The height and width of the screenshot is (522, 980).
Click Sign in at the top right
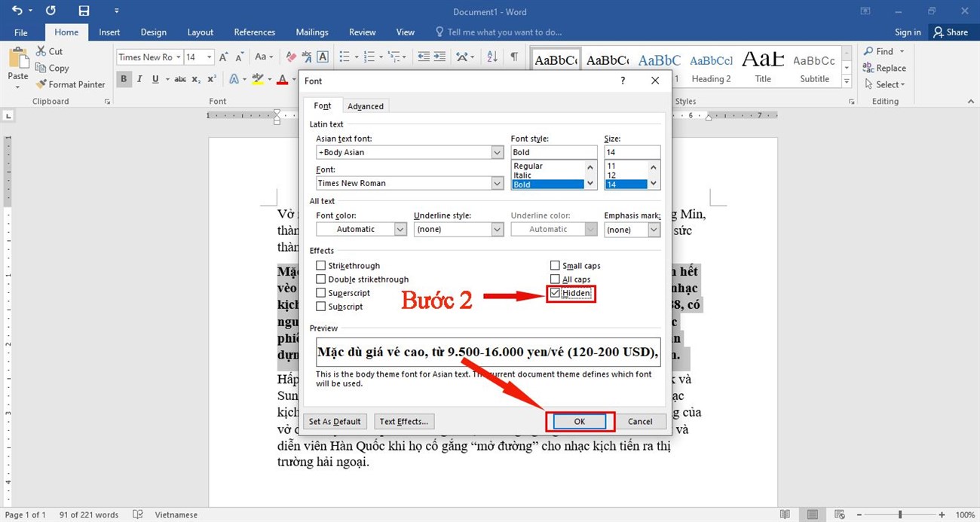[x=908, y=32]
